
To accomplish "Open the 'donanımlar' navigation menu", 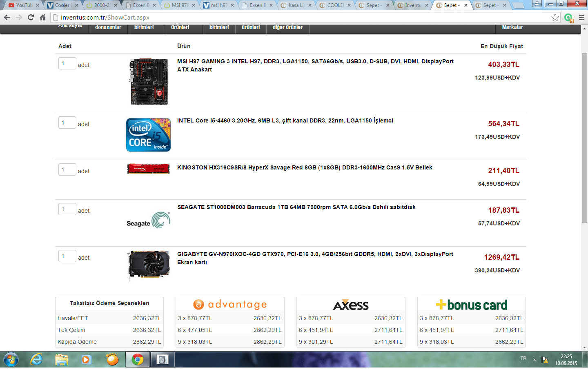I will pos(108,27).
